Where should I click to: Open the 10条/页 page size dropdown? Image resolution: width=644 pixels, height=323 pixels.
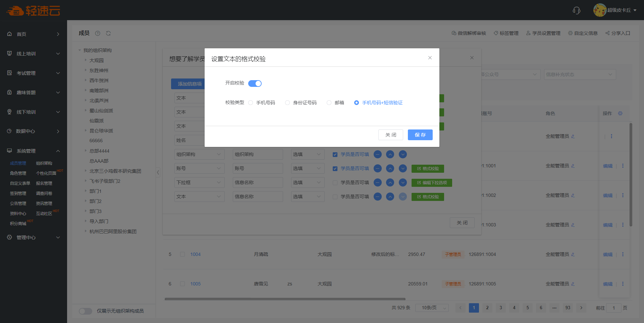432,308
